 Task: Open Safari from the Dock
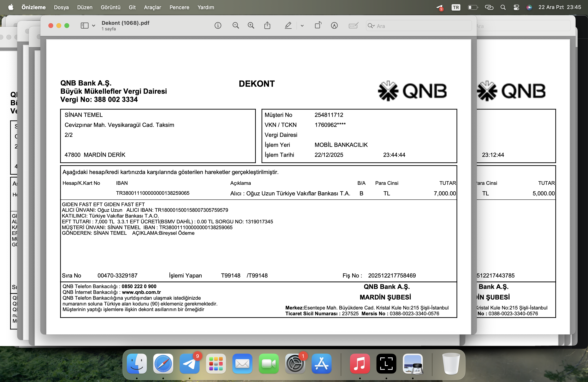(163, 364)
